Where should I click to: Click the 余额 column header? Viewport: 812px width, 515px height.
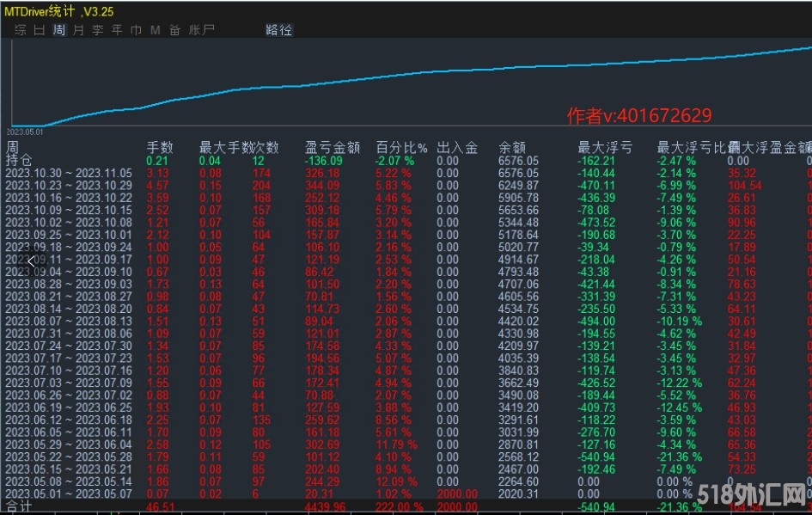pyautogui.click(x=511, y=148)
